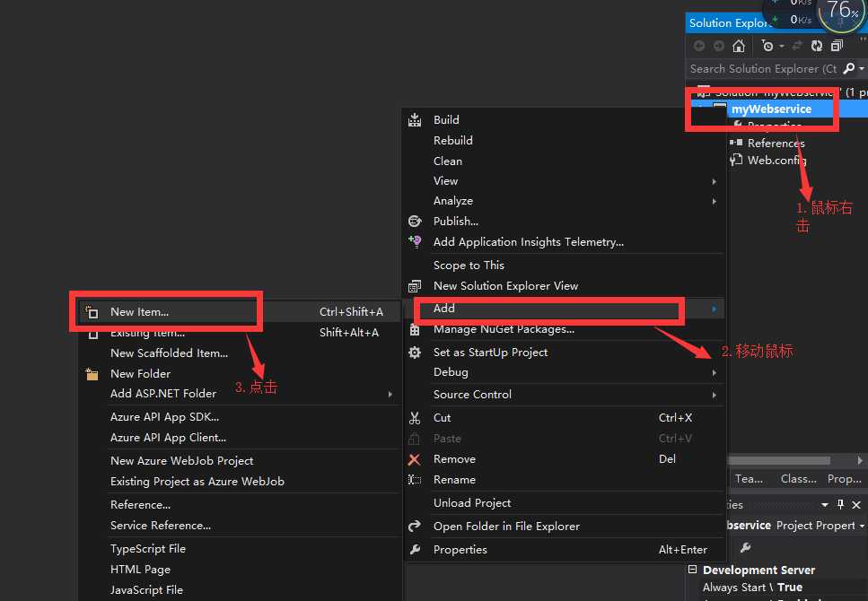This screenshot has height=601, width=868.
Task: Click the Build menu icon
Action: coord(415,119)
